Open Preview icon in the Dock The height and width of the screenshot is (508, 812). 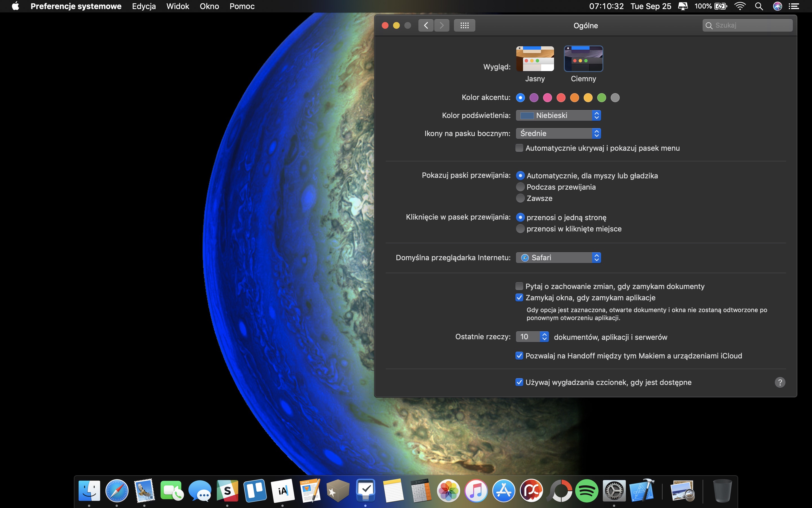point(683,491)
